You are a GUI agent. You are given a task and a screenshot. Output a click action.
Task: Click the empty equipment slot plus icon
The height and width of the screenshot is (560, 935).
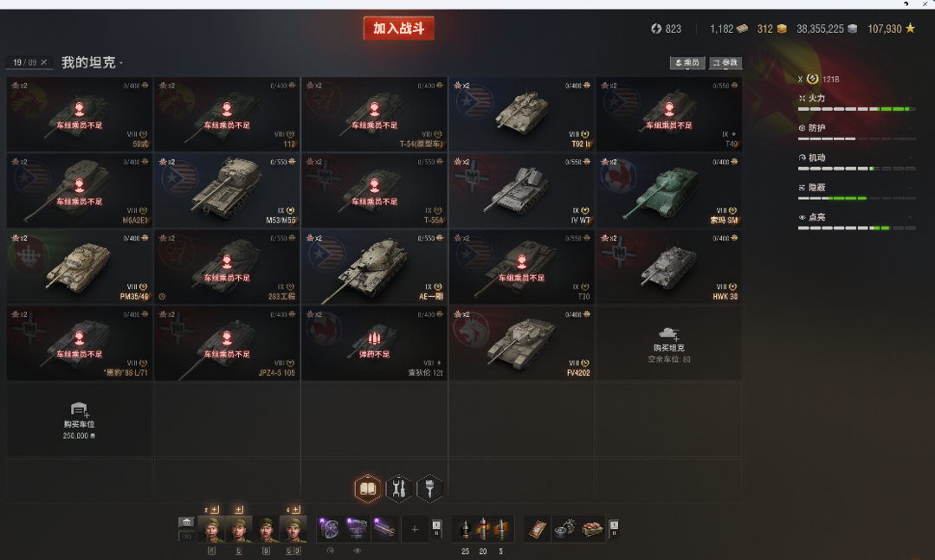click(x=415, y=529)
